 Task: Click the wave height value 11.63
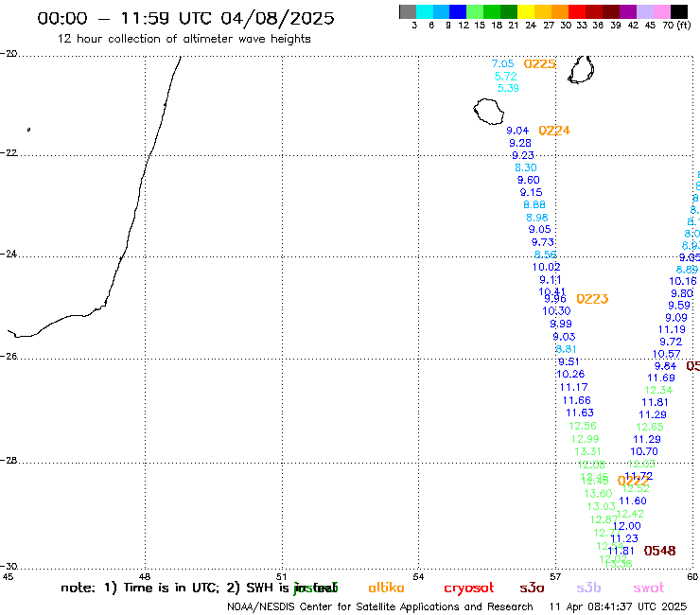click(580, 413)
